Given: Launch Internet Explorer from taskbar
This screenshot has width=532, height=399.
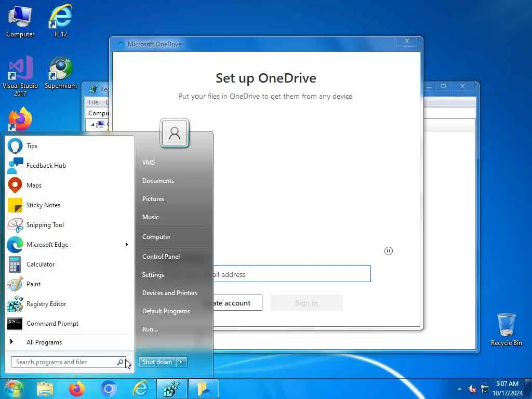Looking at the screenshot, I should point(140,389).
